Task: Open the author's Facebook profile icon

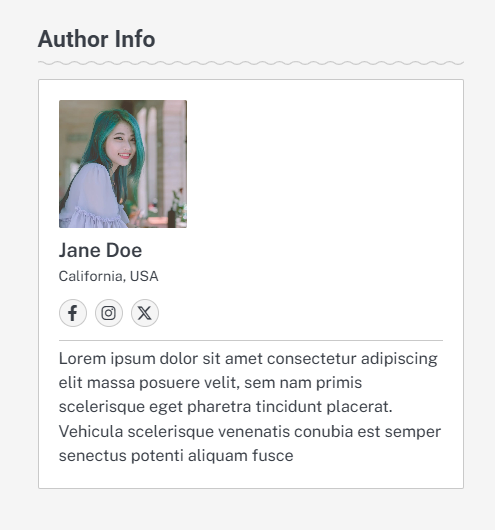Action: click(73, 313)
